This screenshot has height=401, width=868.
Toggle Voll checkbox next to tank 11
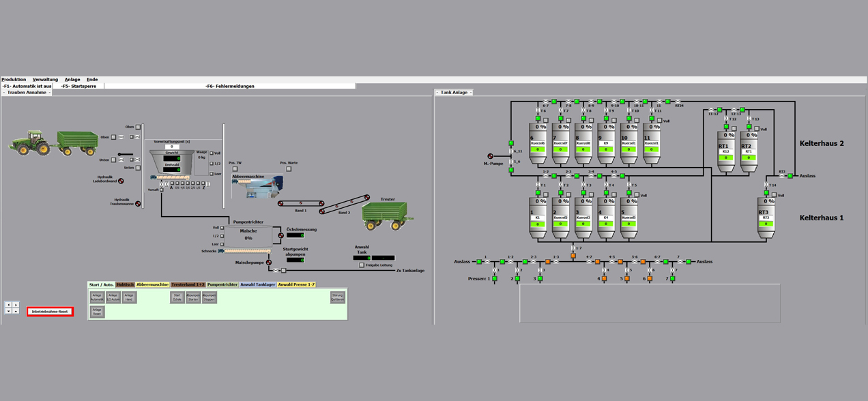[659, 121]
